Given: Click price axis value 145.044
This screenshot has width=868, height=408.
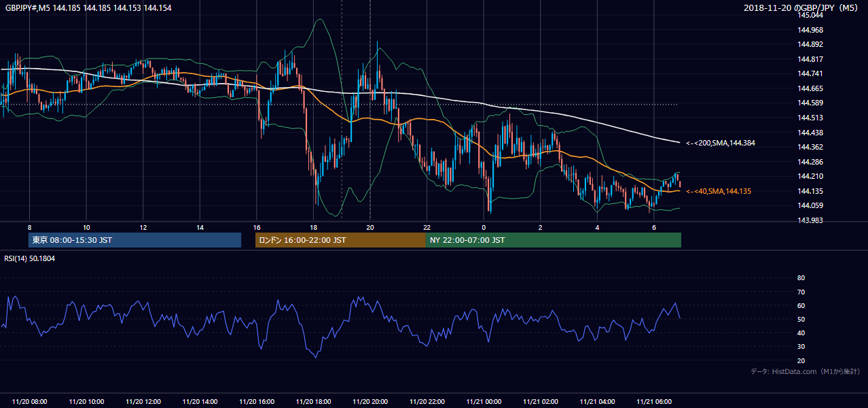Looking at the screenshot, I should point(810,15).
